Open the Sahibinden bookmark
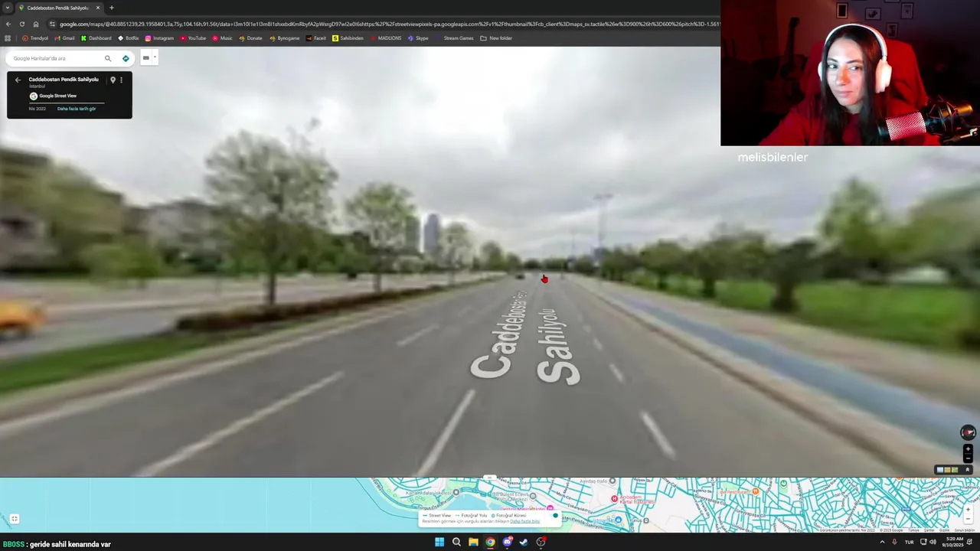980x551 pixels. [x=348, y=38]
